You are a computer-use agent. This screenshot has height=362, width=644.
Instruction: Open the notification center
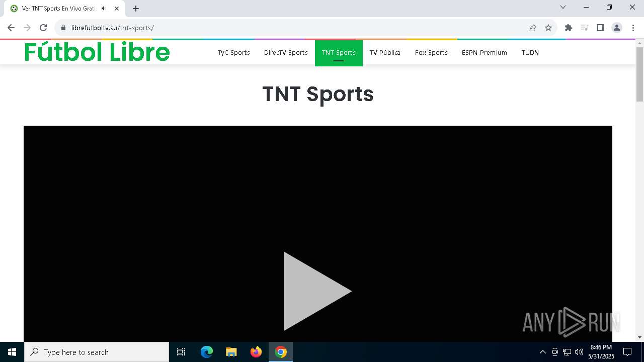click(x=627, y=352)
